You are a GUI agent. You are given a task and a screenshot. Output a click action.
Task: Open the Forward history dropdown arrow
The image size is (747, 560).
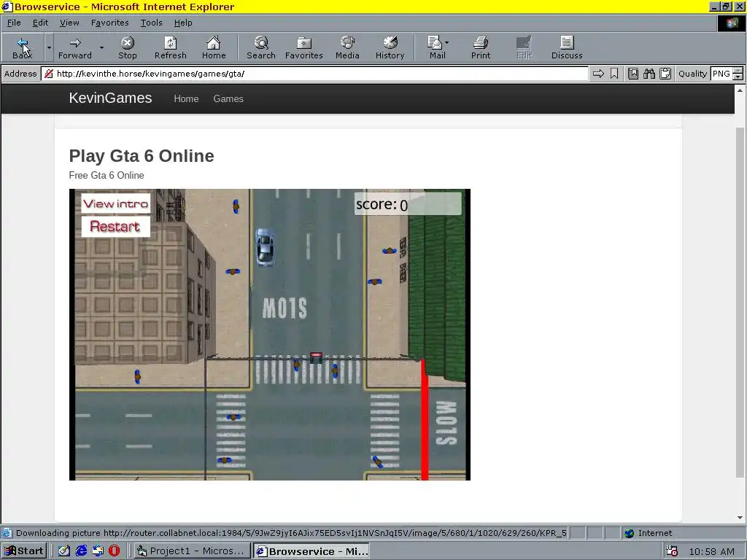(101, 47)
